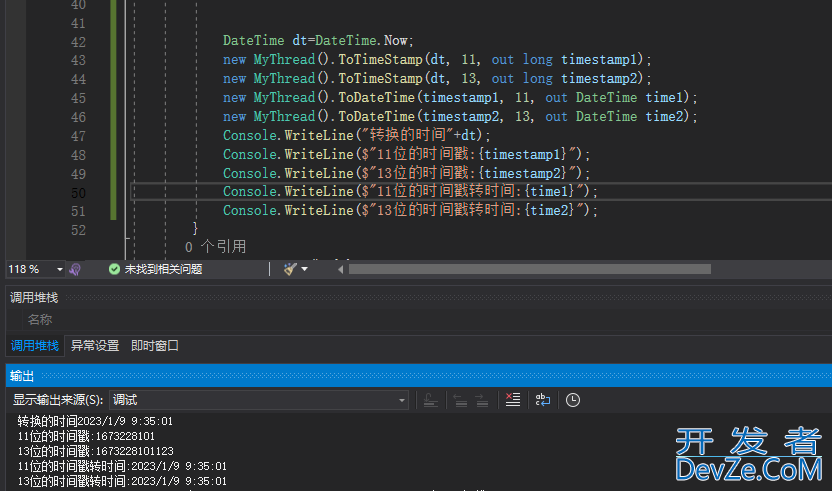Click the editor horizontal scrollbar thumb
Viewport: 832px width, 491px height.
pyautogui.click(x=530, y=270)
